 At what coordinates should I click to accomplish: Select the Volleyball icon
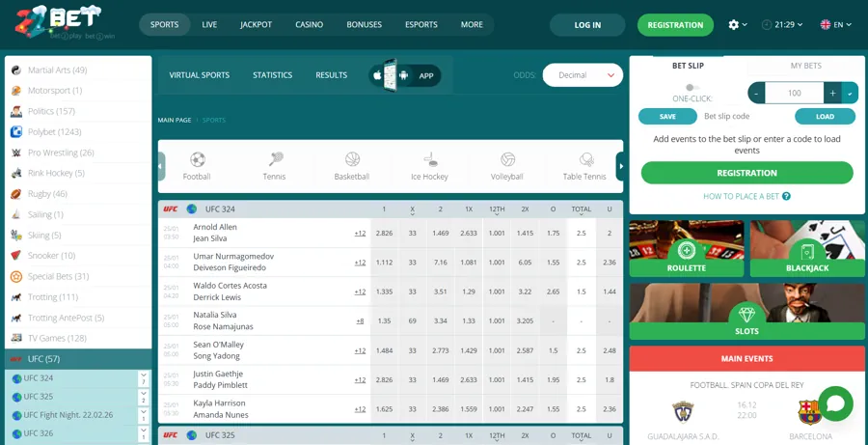coord(507,160)
